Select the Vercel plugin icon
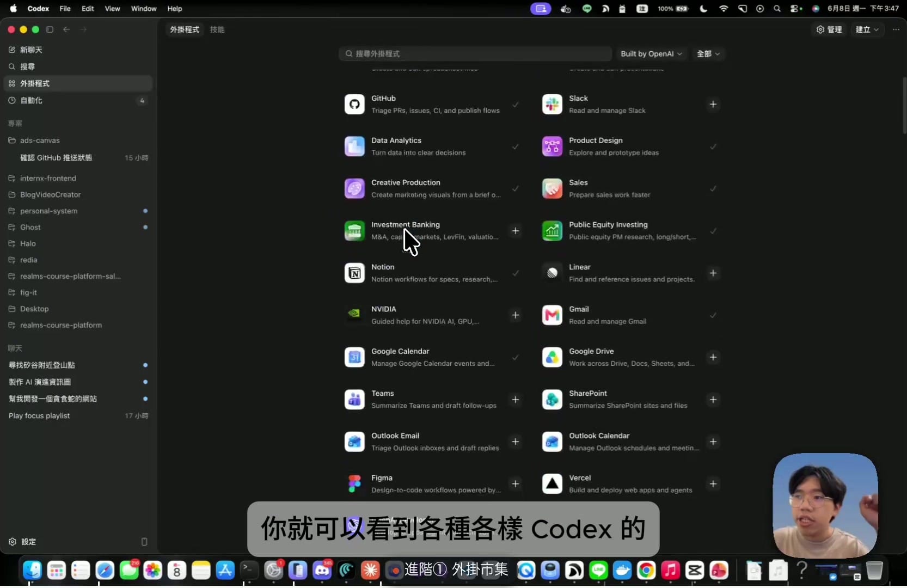Viewport: 907px width, 588px height. [x=552, y=484]
